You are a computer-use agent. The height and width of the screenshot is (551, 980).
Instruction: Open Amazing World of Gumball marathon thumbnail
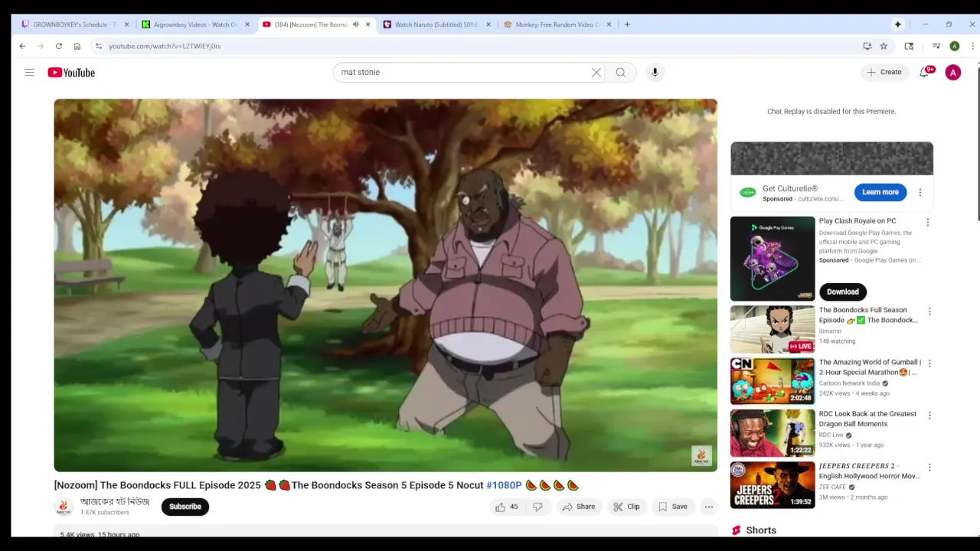[773, 381]
